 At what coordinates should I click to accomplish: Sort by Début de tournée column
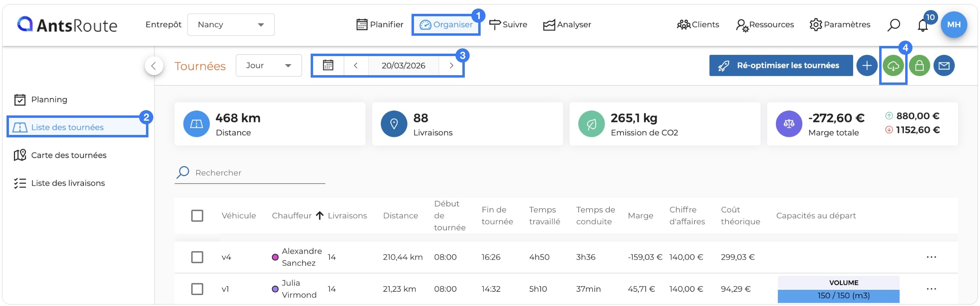point(450,216)
